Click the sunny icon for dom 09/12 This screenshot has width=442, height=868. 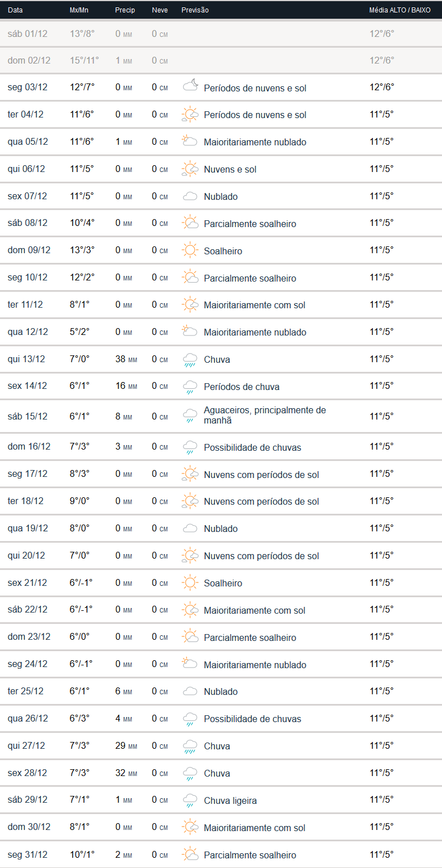(x=190, y=250)
